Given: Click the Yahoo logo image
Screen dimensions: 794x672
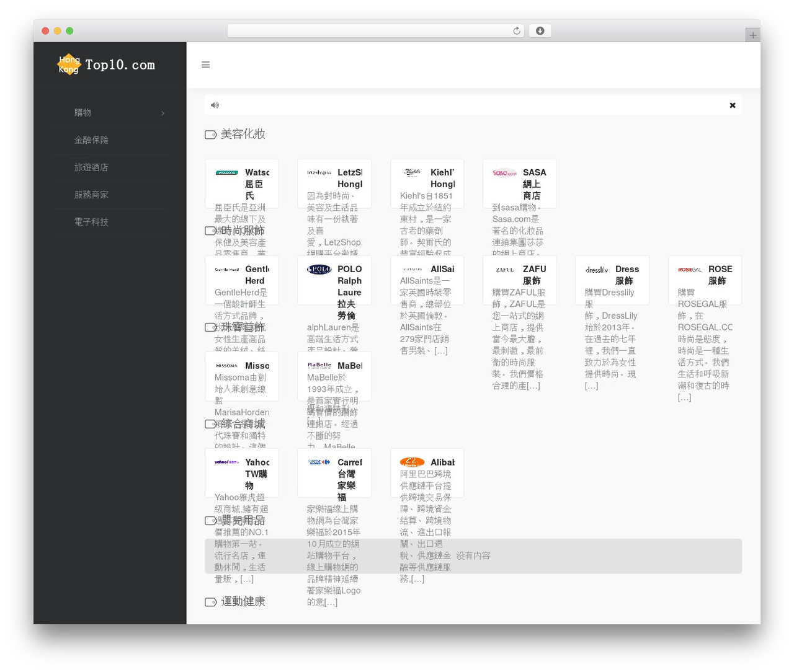Looking at the screenshot, I should [x=227, y=462].
